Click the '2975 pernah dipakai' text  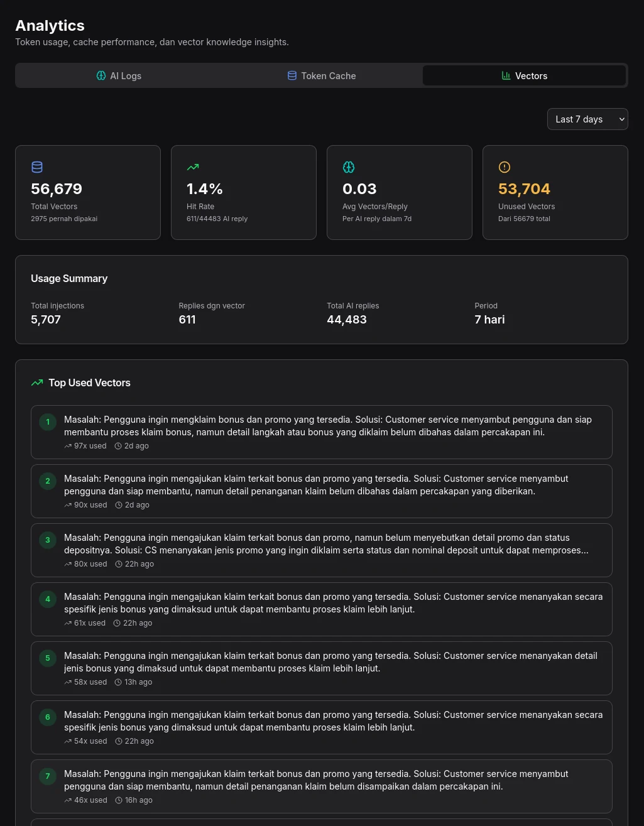point(64,219)
